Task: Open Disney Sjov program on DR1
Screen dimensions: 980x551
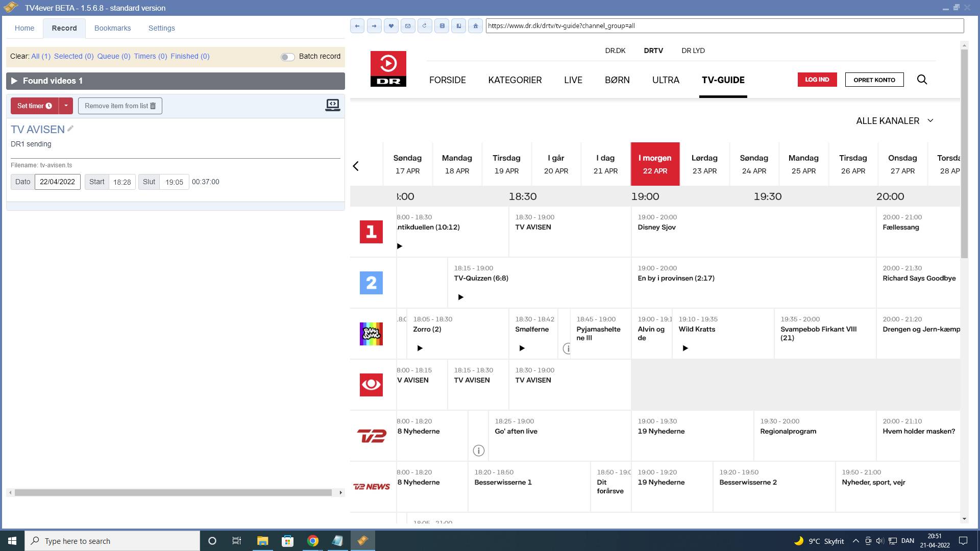Action: 753,232
